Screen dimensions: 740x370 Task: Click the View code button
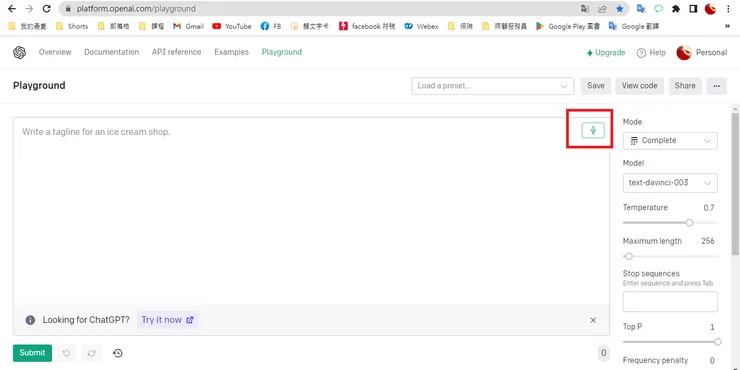pyautogui.click(x=639, y=86)
